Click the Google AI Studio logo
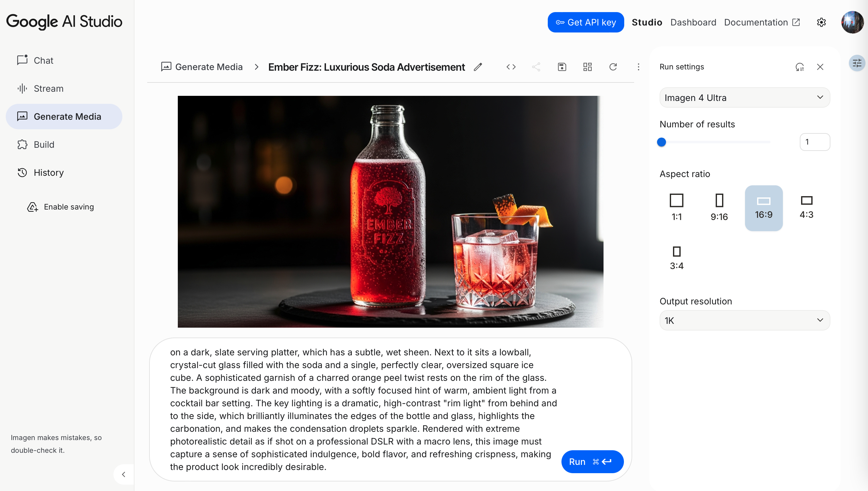868x491 pixels. click(64, 22)
